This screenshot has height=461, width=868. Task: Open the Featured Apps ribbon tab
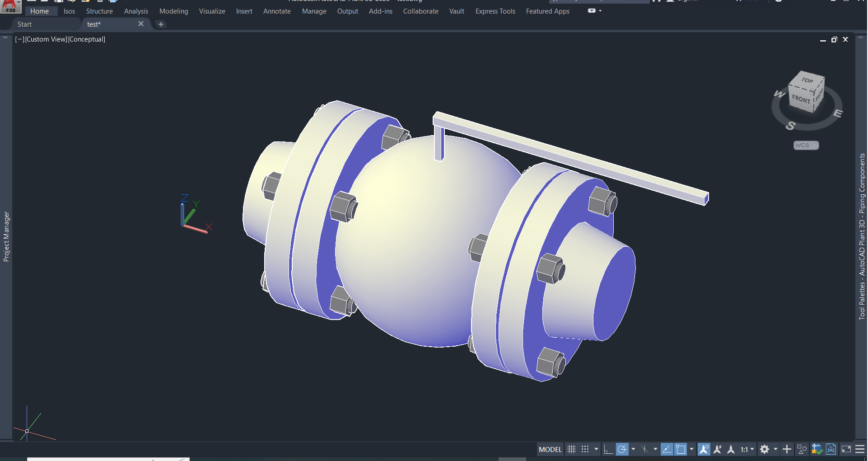[547, 11]
